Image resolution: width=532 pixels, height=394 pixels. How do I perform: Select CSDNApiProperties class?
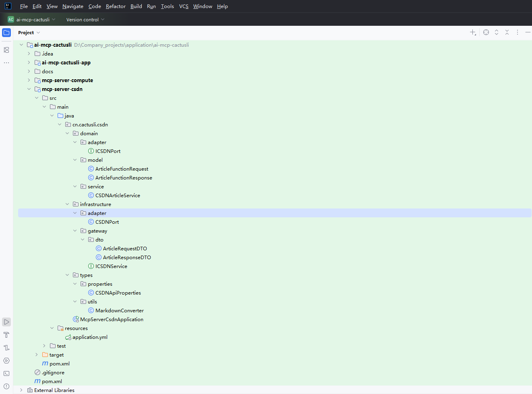pos(118,293)
